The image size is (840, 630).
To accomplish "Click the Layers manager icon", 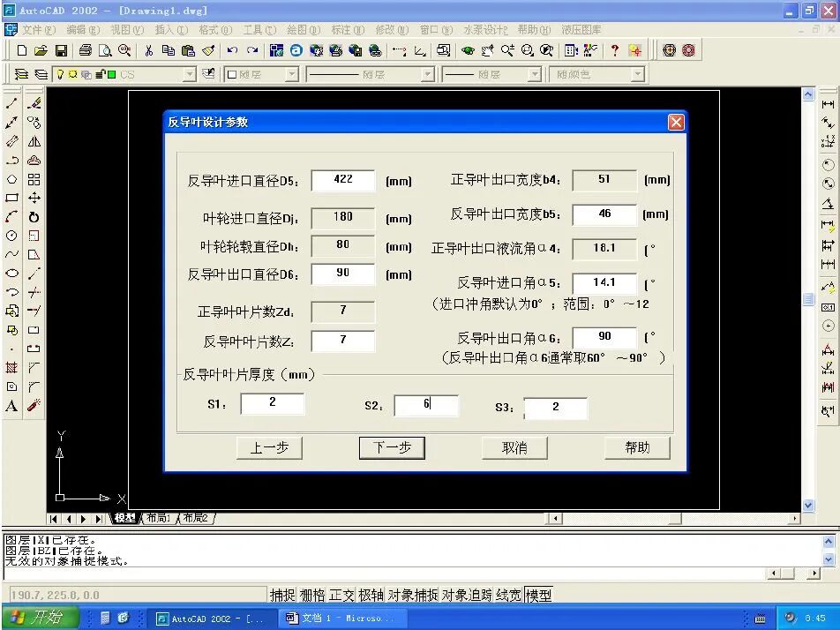I will point(21,74).
